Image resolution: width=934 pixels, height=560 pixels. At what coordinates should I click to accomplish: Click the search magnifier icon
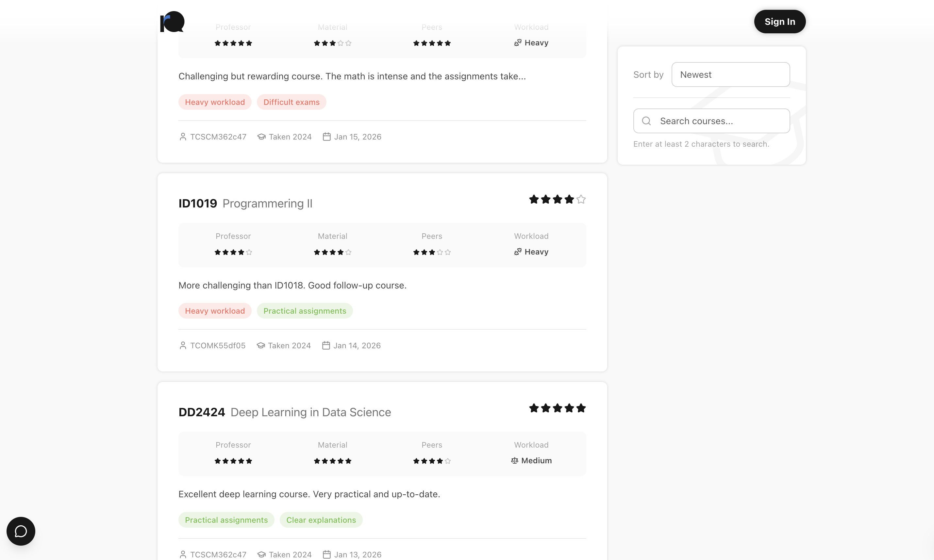(646, 121)
